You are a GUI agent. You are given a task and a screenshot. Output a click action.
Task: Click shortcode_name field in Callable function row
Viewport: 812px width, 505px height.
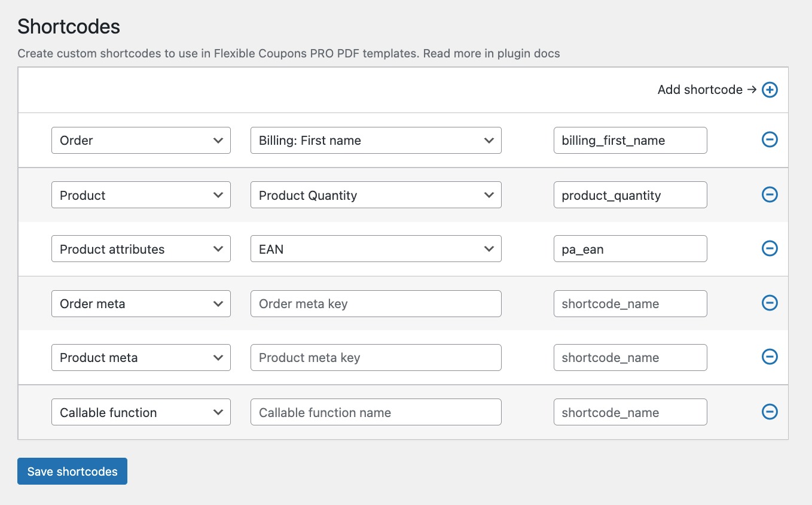[630, 412]
